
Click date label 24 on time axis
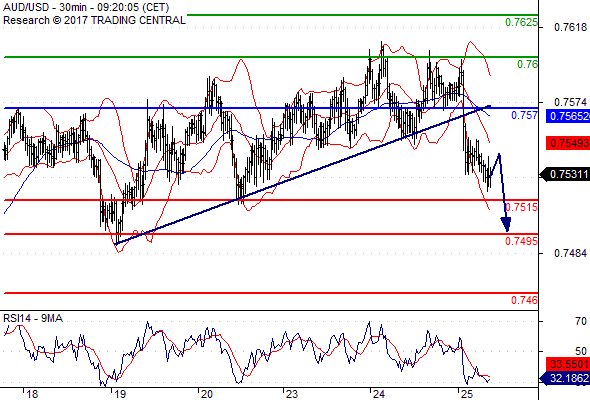coord(379,394)
